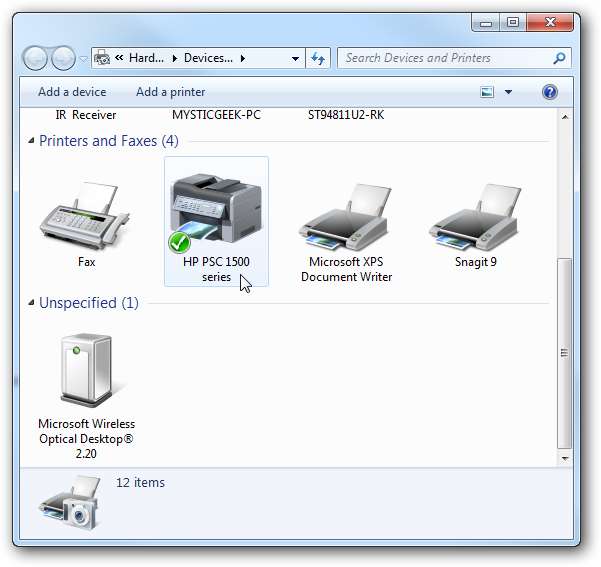Click the refresh button beside address bar
The image size is (601, 567).
[318, 58]
